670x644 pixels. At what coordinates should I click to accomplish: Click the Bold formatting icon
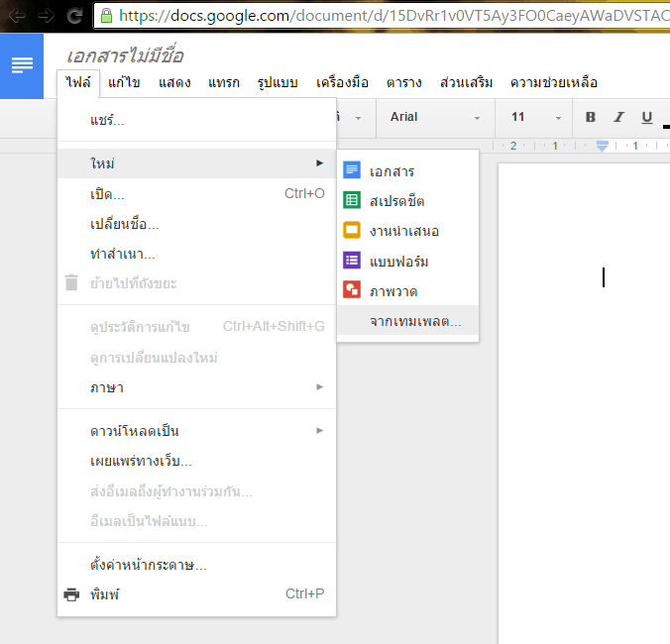[591, 117]
